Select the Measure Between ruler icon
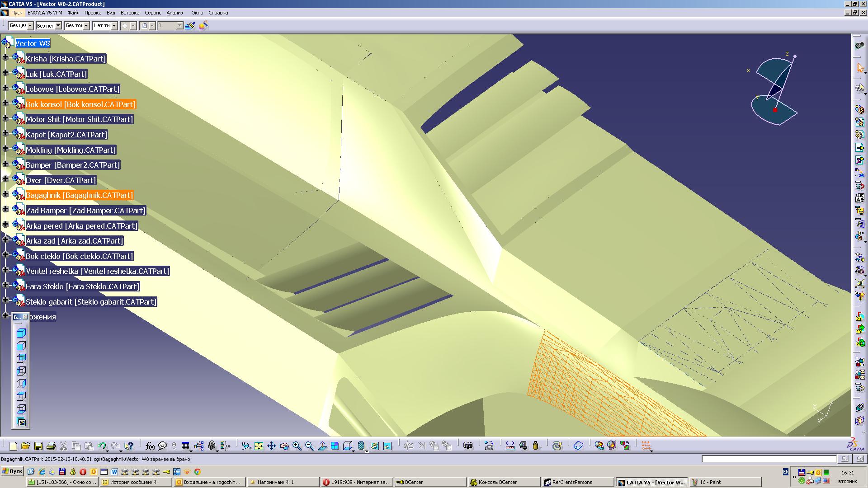This screenshot has height=488, width=868. [x=510, y=446]
